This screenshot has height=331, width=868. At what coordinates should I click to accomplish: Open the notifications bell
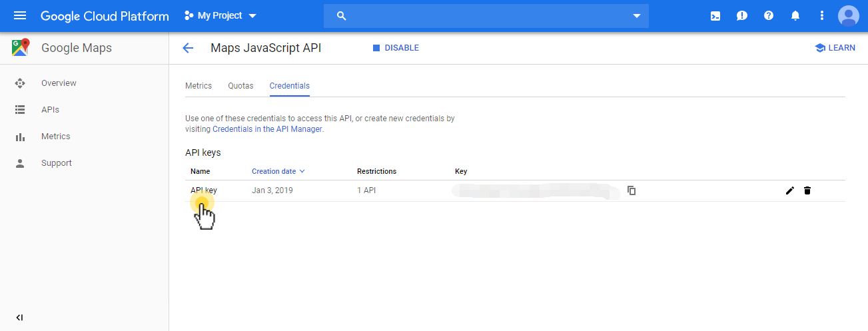point(795,16)
